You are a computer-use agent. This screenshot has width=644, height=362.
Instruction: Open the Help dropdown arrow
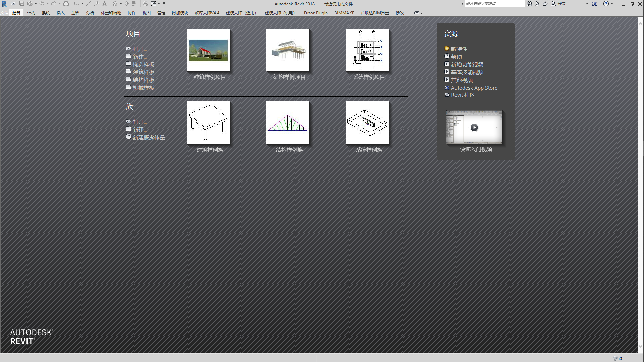click(612, 4)
